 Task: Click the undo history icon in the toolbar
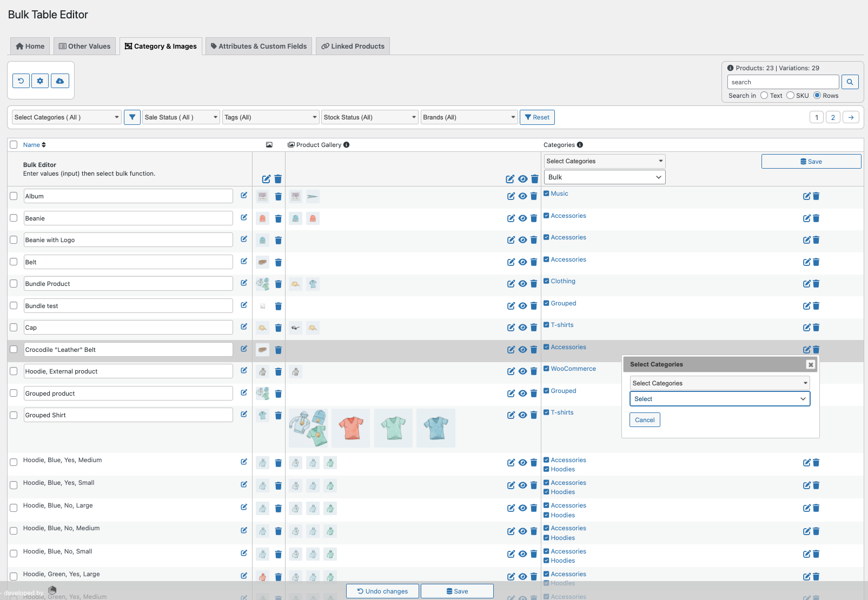coord(21,81)
